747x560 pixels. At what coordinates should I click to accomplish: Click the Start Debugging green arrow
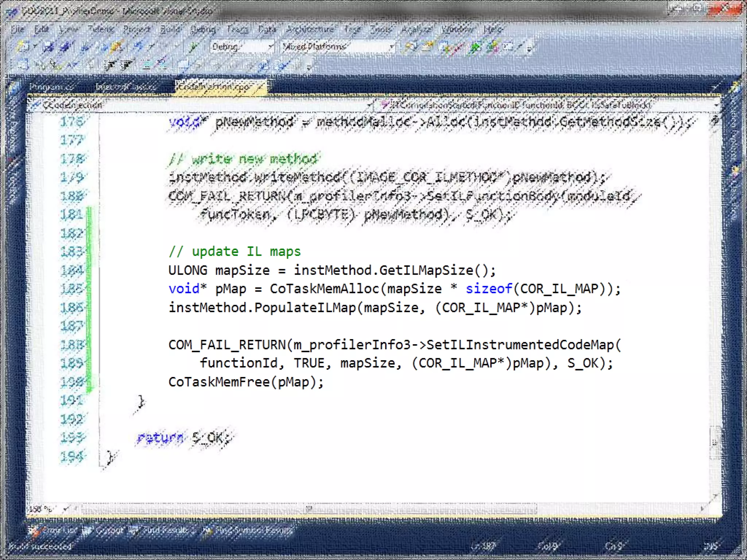[x=193, y=47]
